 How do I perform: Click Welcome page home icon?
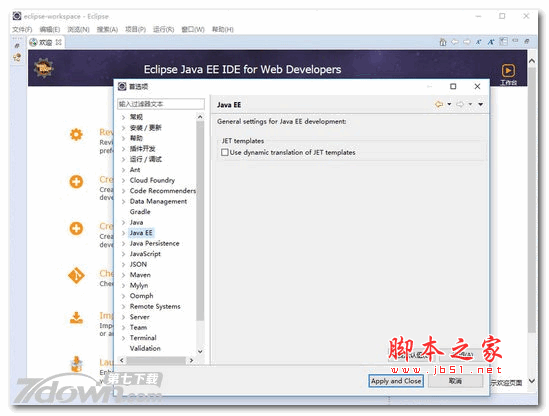(x=443, y=42)
